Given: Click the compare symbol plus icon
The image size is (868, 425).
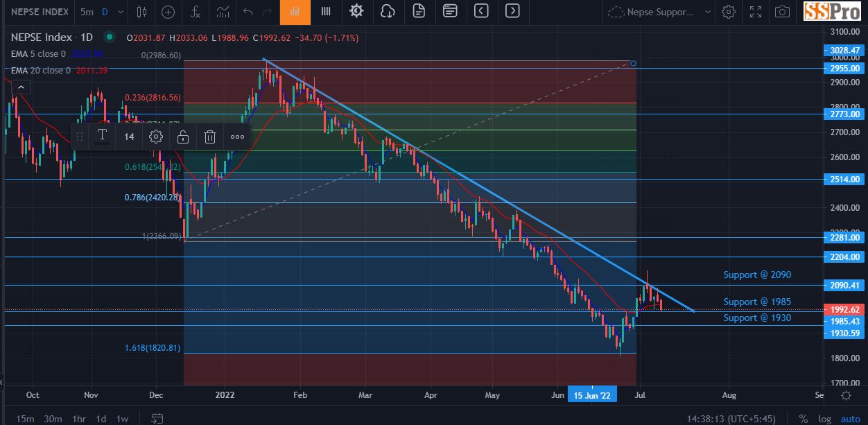Looking at the screenshot, I should click(x=166, y=12).
